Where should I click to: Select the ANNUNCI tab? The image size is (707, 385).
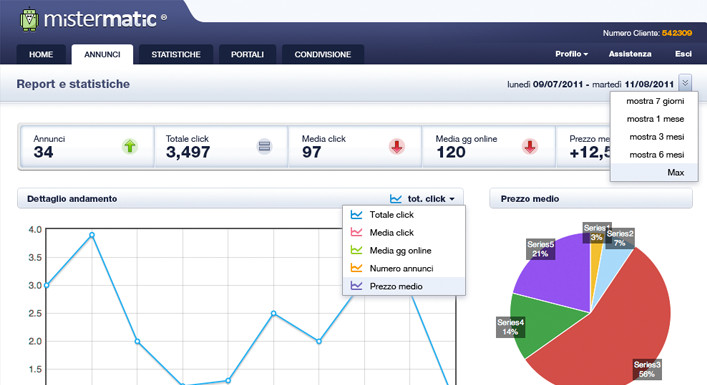[102, 55]
